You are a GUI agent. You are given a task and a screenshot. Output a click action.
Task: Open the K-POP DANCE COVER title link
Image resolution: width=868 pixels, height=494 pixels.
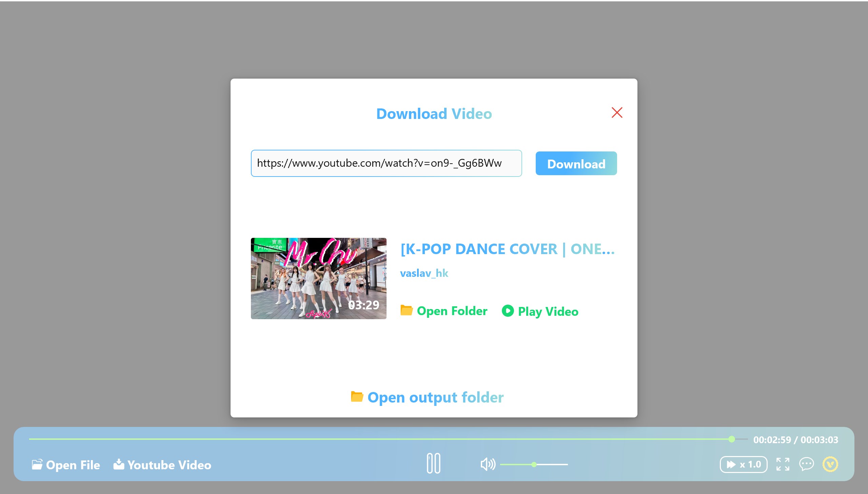(x=507, y=249)
